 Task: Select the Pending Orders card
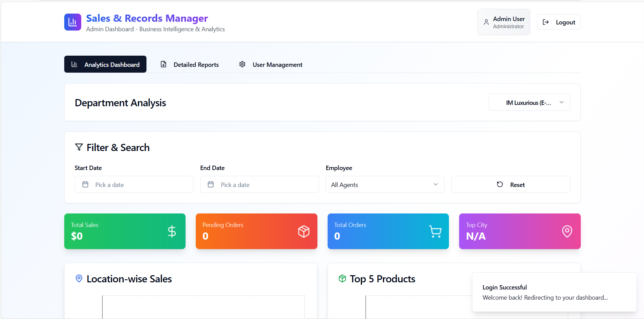pos(257,231)
